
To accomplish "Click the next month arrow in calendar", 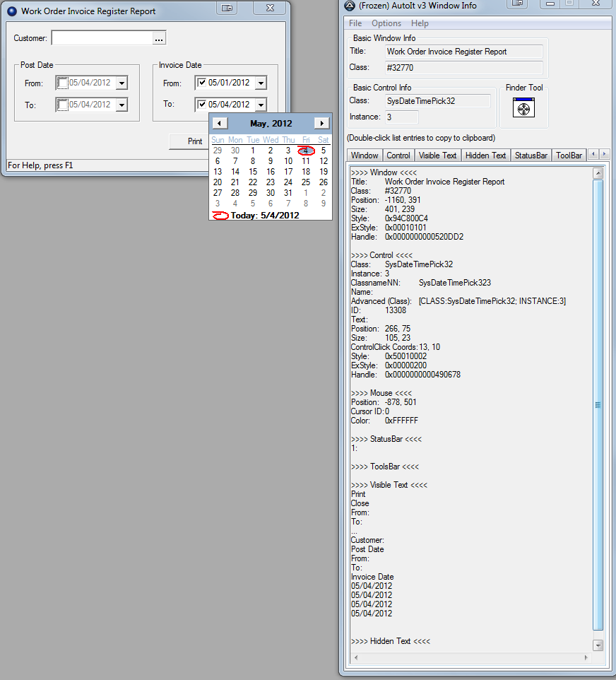I will (321, 123).
